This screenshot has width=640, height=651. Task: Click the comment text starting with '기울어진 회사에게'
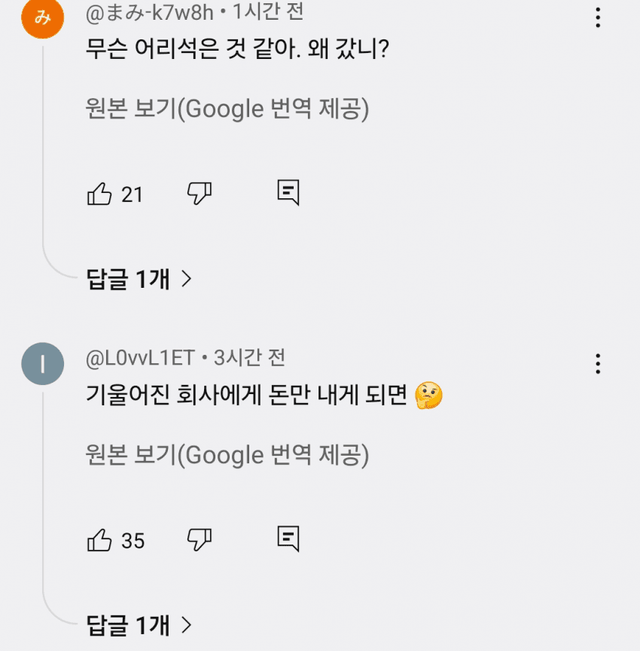[x=248, y=396]
